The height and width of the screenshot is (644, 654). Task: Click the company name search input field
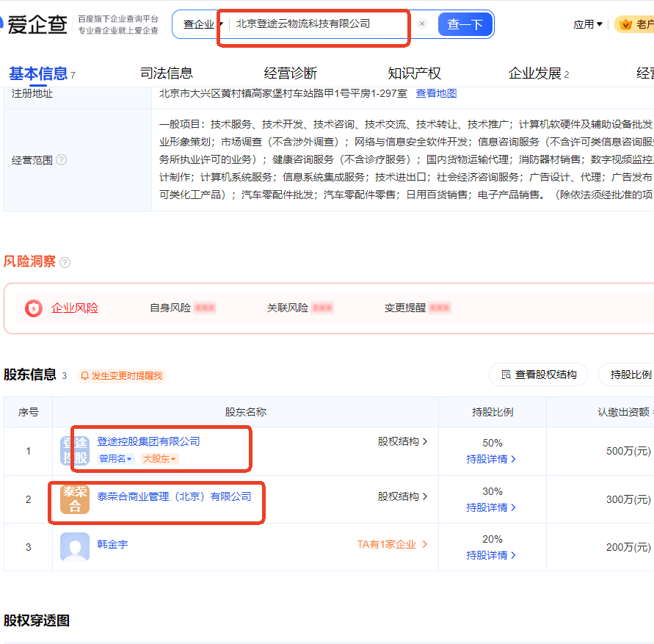click(x=320, y=23)
